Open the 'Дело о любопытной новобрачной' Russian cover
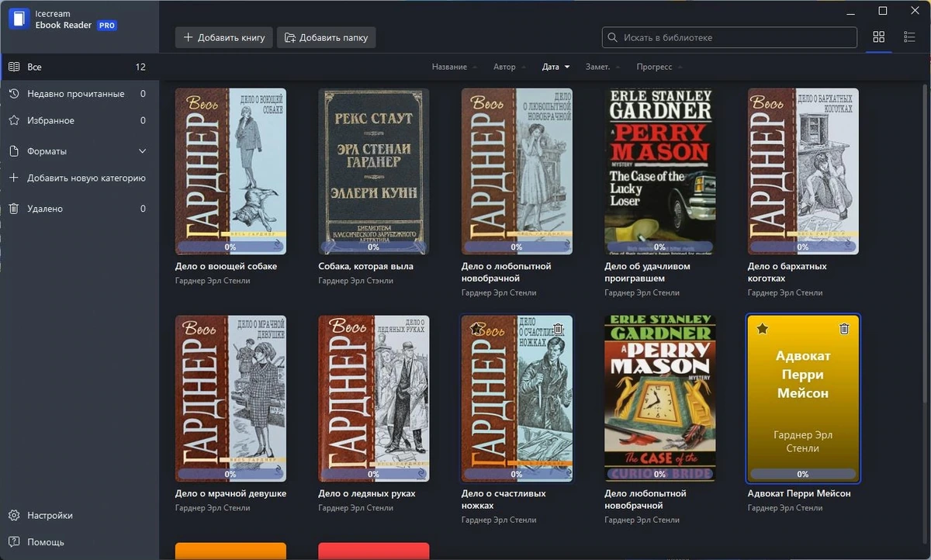 click(x=517, y=171)
